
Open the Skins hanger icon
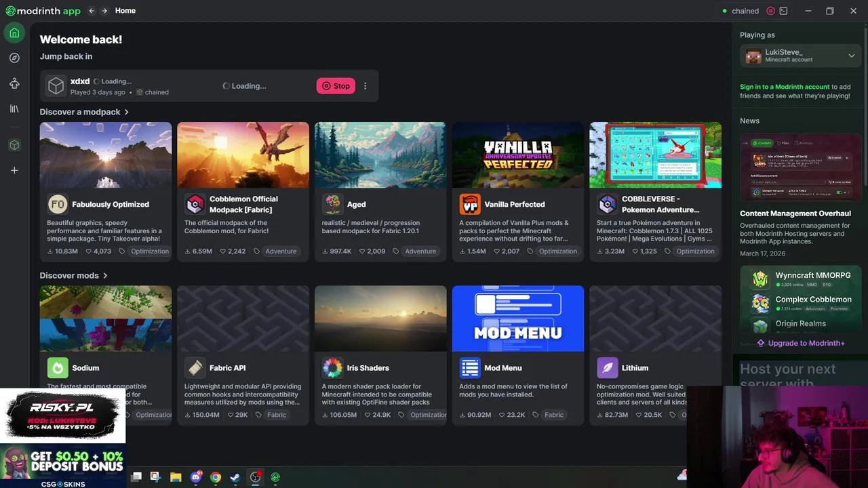click(x=14, y=83)
